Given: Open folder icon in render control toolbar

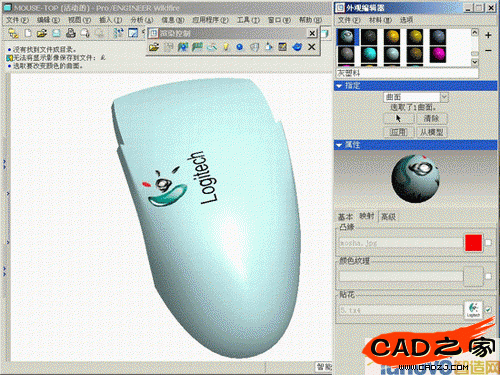Looking at the screenshot, I should [154, 47].
